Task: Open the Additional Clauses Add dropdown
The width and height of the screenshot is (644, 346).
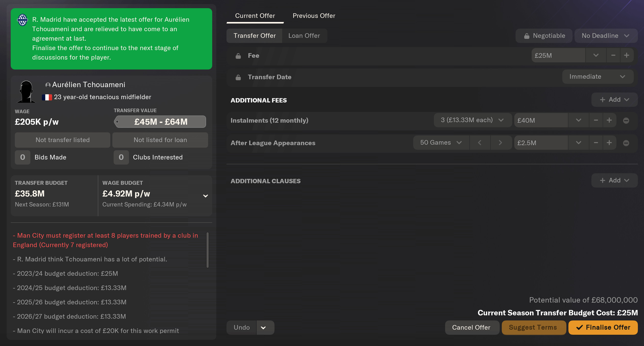Action: pos(614,180)
